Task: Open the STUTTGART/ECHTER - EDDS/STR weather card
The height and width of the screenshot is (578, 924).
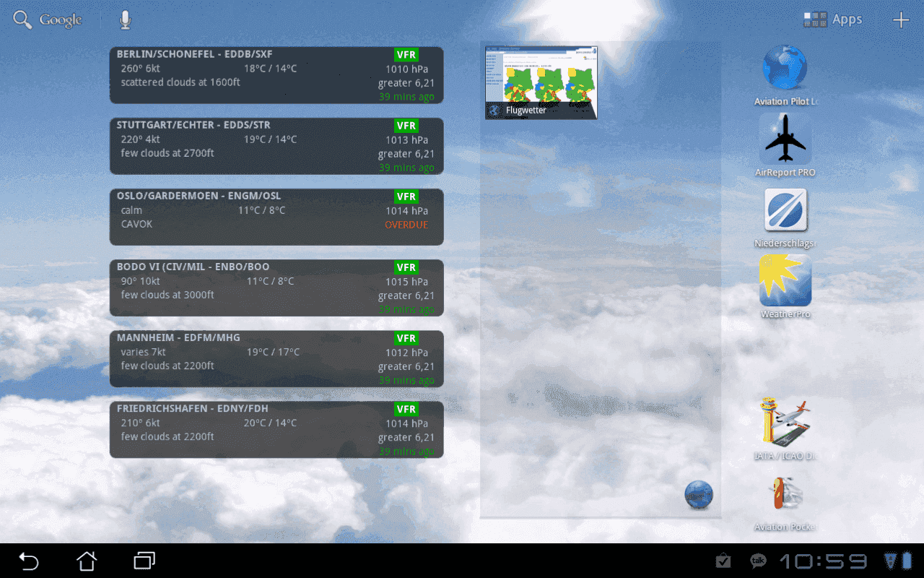Action: pyautogui.click(x=276, y=146)
